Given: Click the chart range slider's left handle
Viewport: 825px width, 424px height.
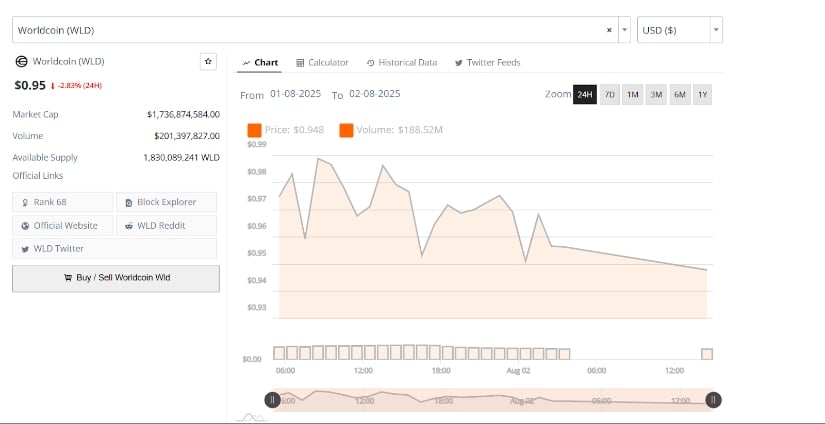Looking at the screenshot, I should [272, 400].
